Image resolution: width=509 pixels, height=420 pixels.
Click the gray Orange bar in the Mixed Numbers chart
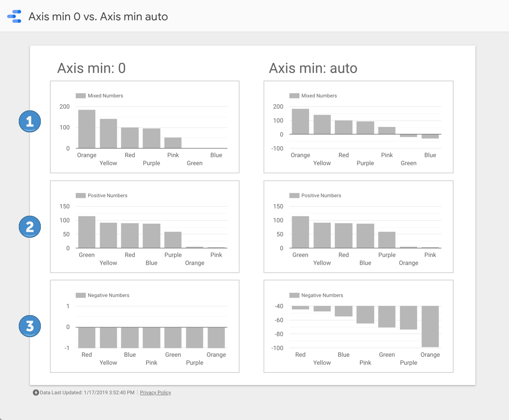[x=87, y=128]
